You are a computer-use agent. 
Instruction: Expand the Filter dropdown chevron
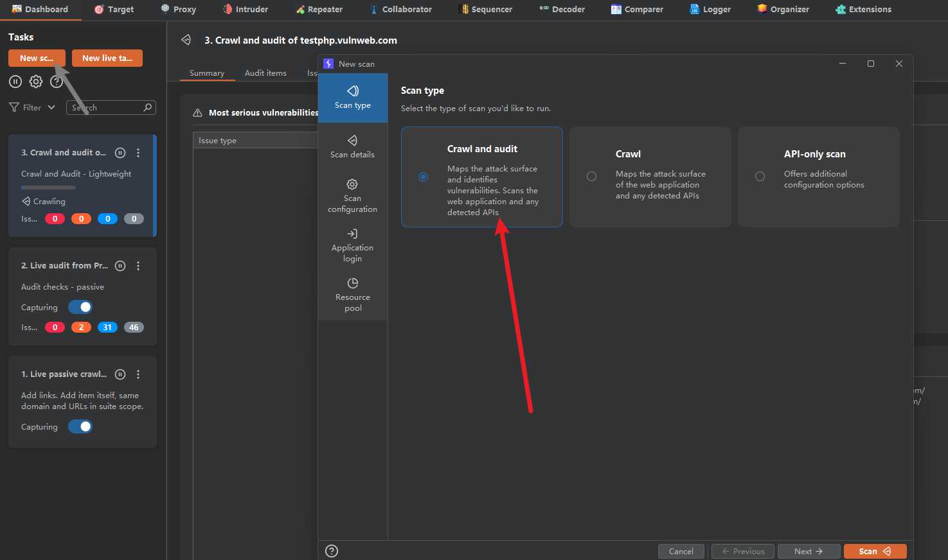(51, 107)
